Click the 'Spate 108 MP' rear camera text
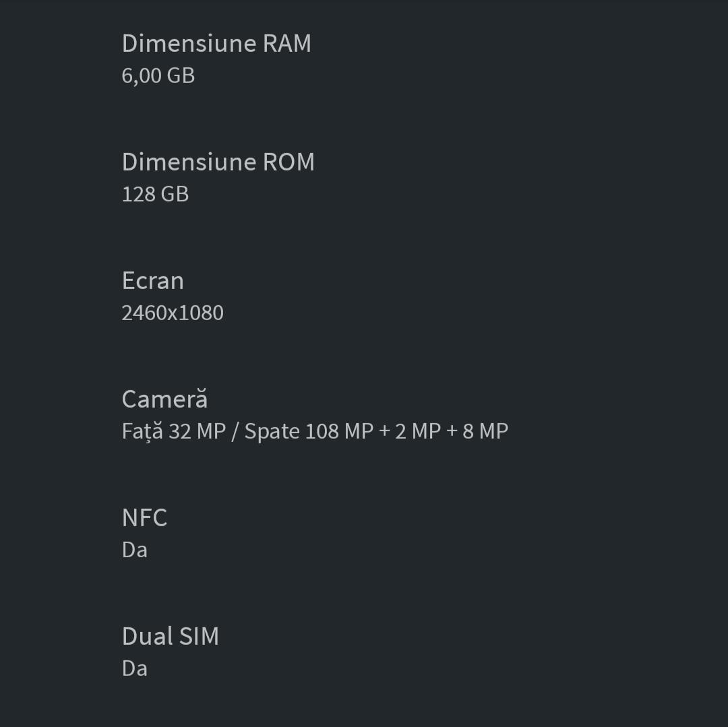 (x=309, y=431)
